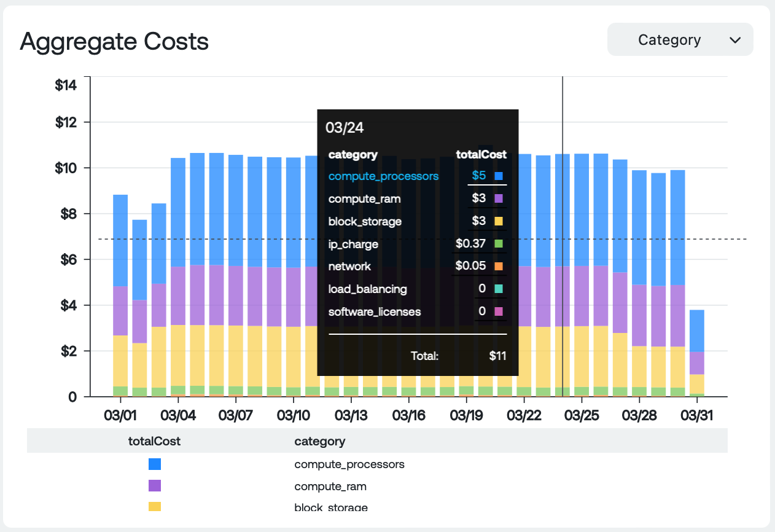Click blue segment of 03/10 bar
This screenshot has width=775, height=532.
[x=294, y=212]
